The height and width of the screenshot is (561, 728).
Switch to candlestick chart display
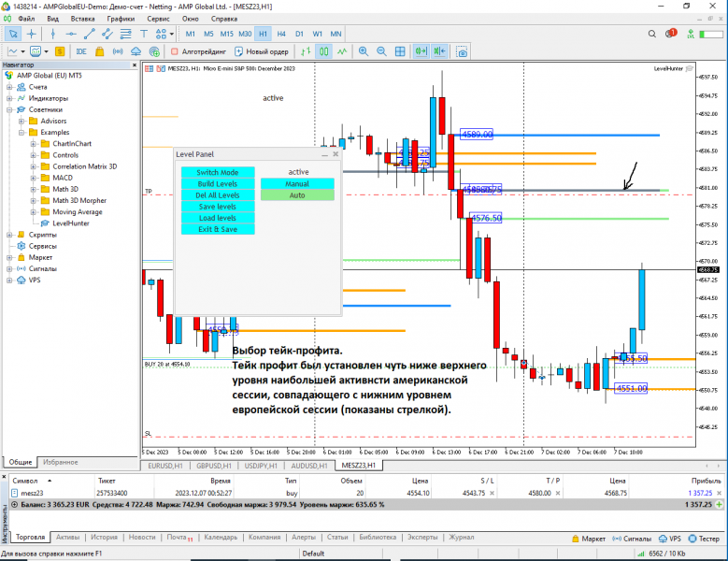click(x=323, y=51)
